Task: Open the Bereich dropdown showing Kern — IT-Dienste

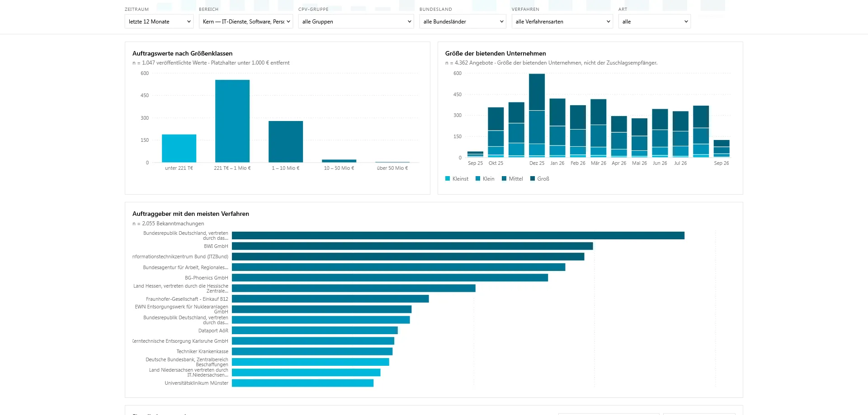Action: (x=246, y=21)
